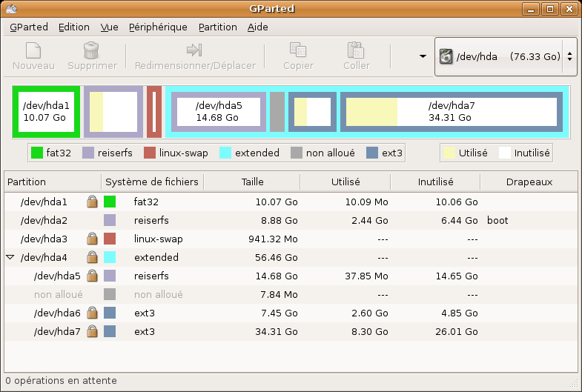Click the '56.46 Go' size value
Screen dimensions: 582x392
pyautogui.click(x=276, y=257)
